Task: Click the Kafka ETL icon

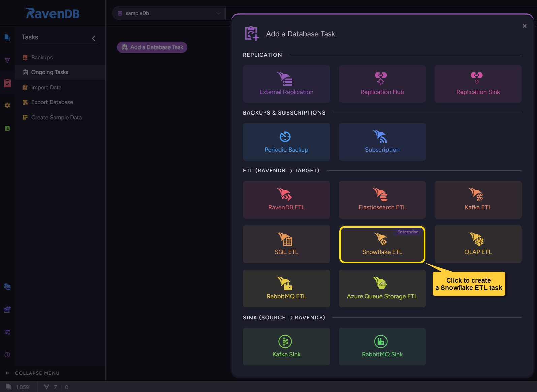Action: [x=476, y=194]
